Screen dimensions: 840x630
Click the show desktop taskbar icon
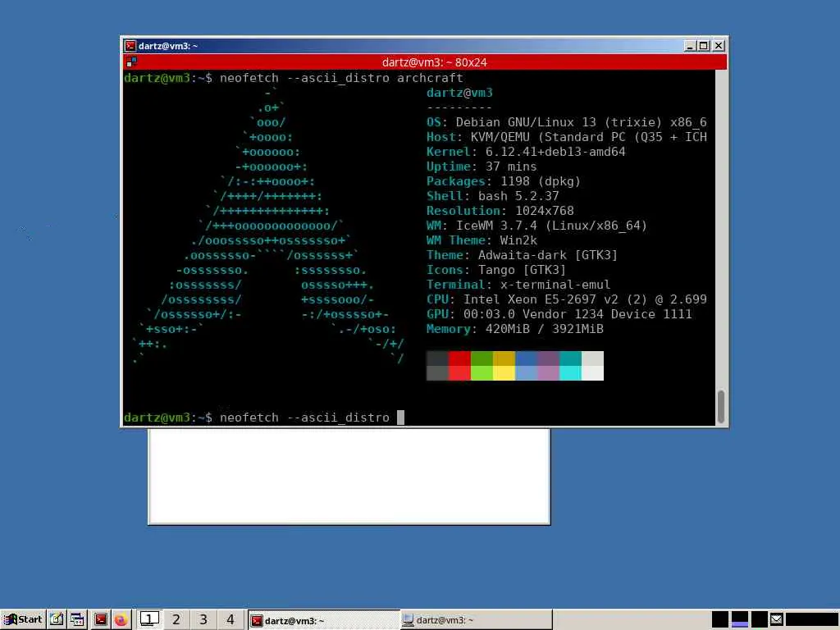57,620
